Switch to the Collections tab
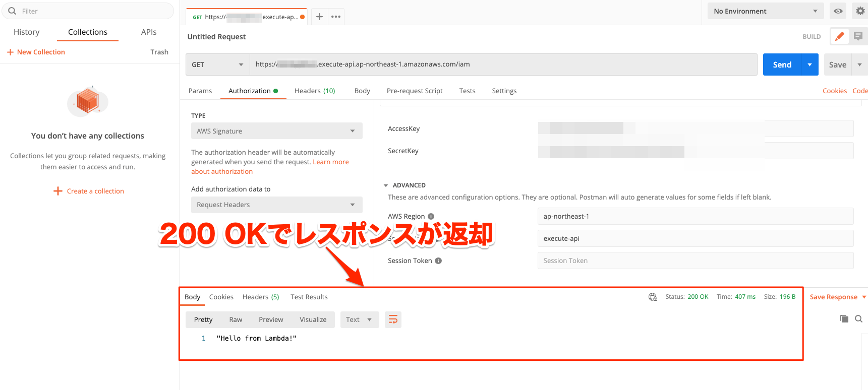This screenshot has width=868, height=390. pos(88,32)
